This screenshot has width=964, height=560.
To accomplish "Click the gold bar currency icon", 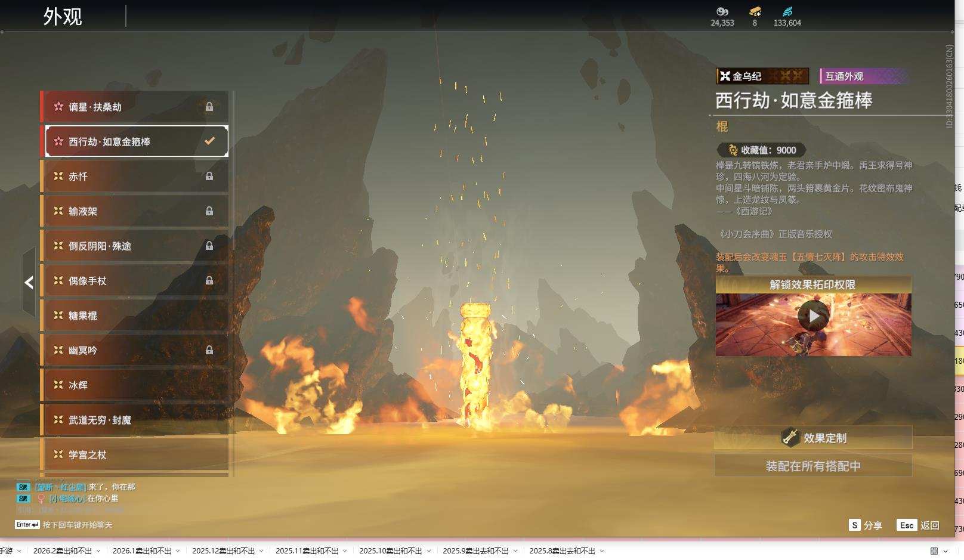I will tap(755, 11).
